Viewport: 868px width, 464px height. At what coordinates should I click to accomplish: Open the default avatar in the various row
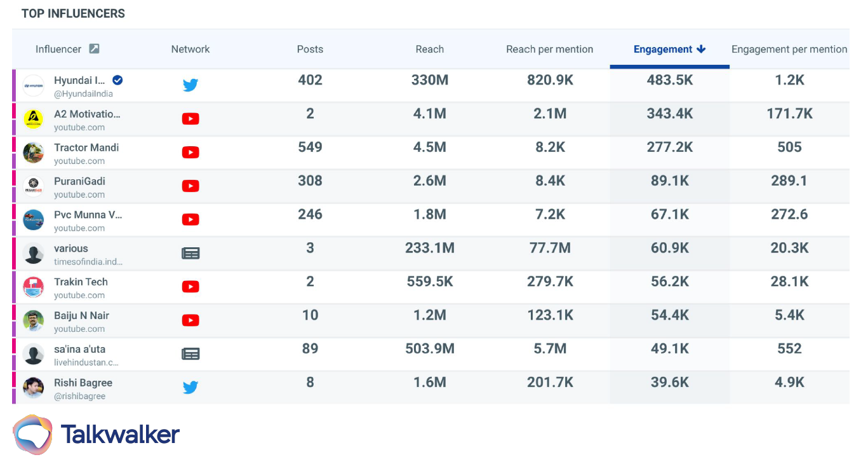[34, 254]
